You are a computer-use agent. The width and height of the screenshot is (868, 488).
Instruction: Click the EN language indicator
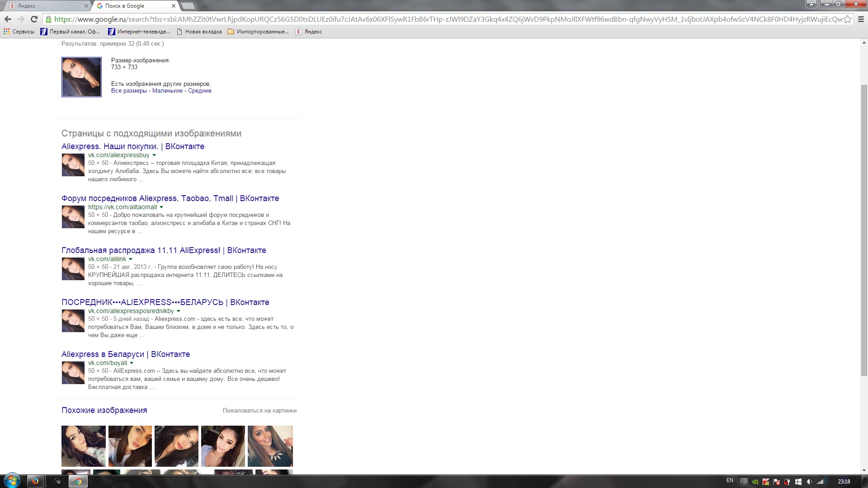(x=730, y=481)
